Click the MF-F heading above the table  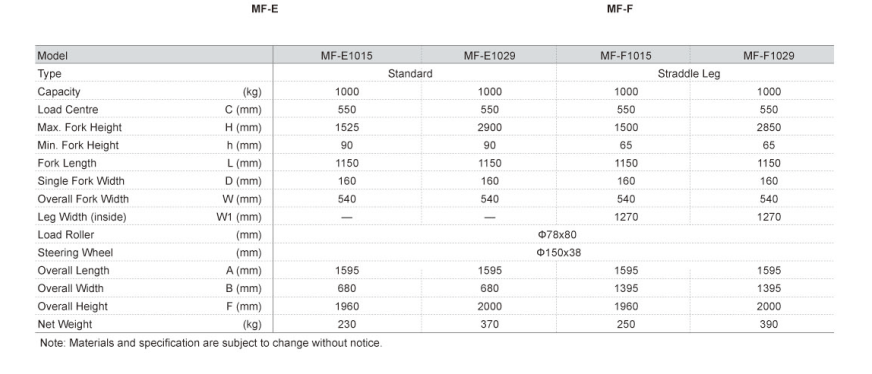point(620,9)
